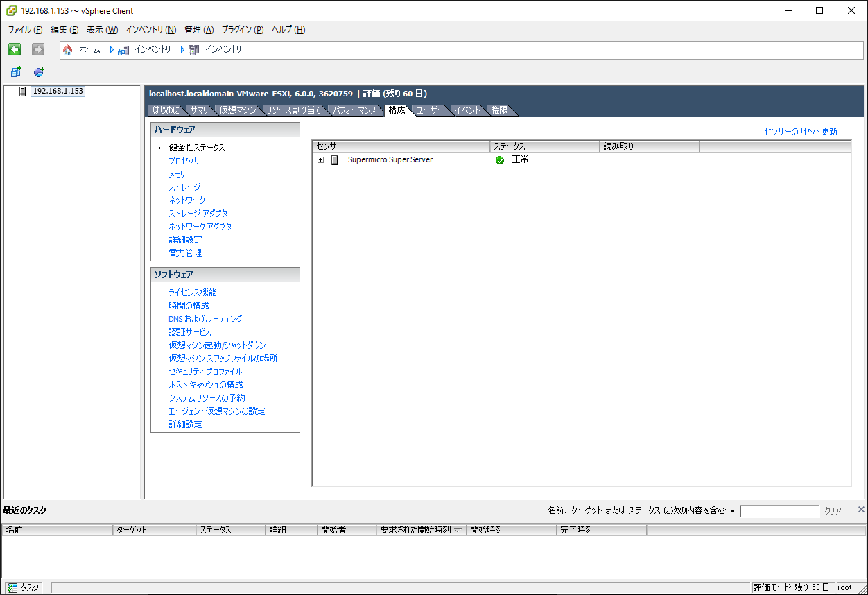The height and width of the screenshot is (595, 868).
Task: Open the 仮想マシン スワップファイルの場所 link
Action: 223,359
